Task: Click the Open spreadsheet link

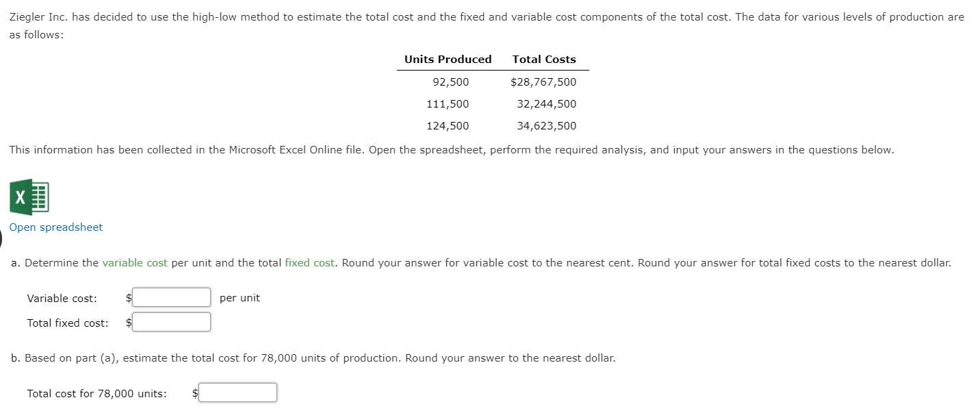Action: [55, 227]
